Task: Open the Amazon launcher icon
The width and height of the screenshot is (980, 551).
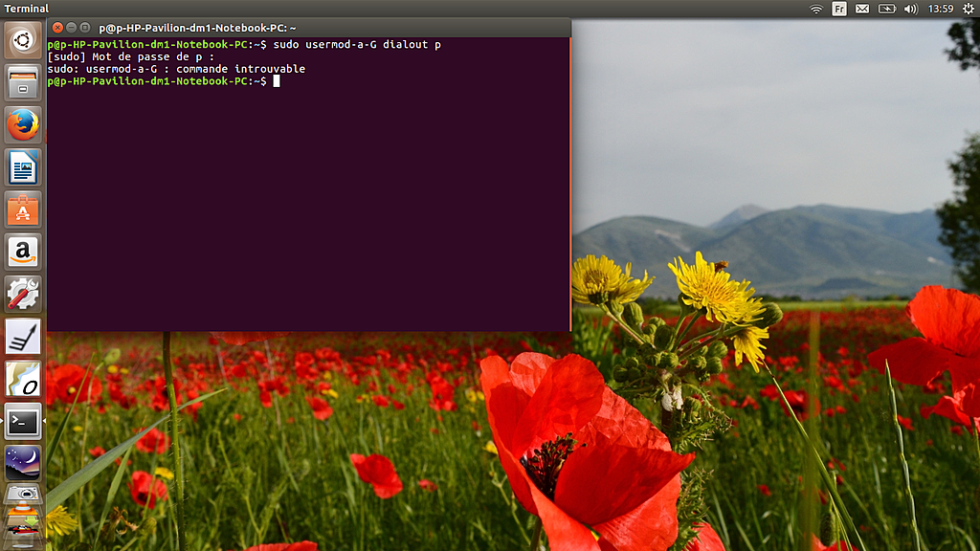Action: pos(23,253)
